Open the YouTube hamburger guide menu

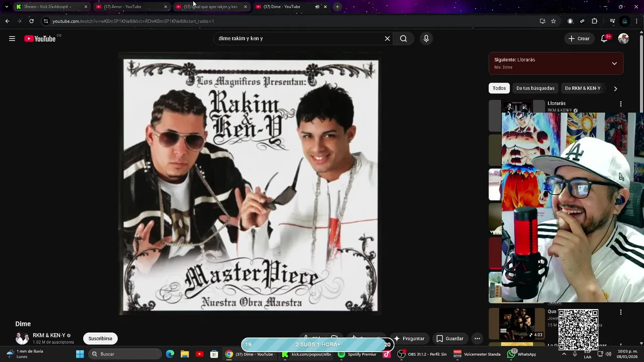(12, 39)
